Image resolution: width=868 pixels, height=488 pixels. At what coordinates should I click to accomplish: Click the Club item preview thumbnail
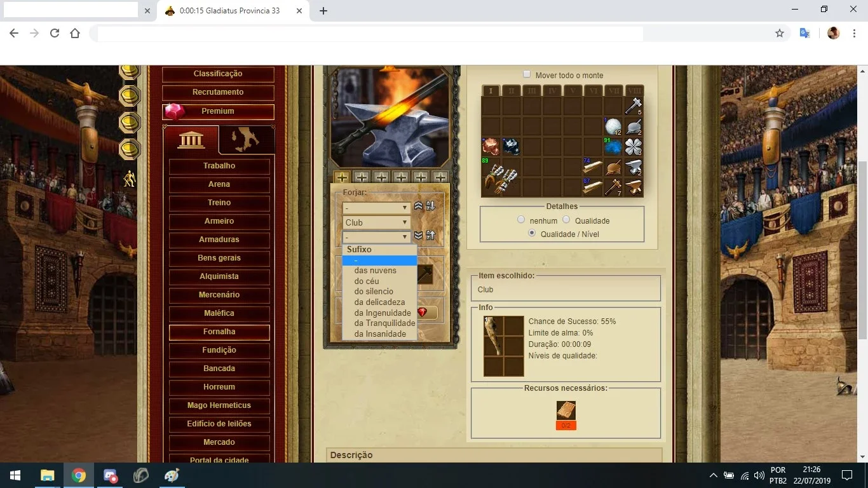point(504,346)
